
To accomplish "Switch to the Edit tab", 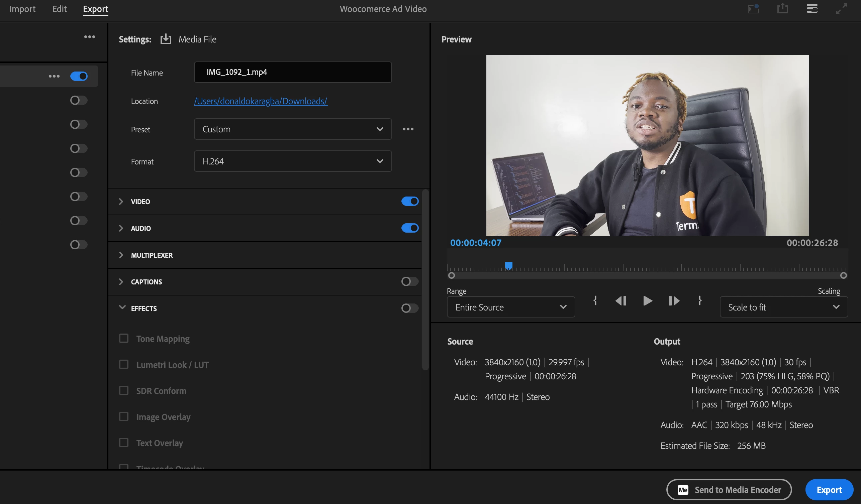I will [60, 9].
